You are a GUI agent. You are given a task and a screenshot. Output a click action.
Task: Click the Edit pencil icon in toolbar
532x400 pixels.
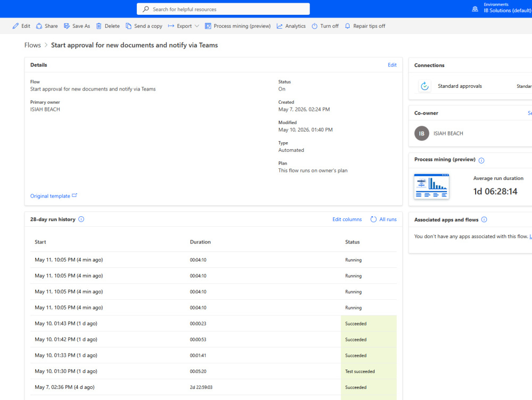(x=15, y=26)
